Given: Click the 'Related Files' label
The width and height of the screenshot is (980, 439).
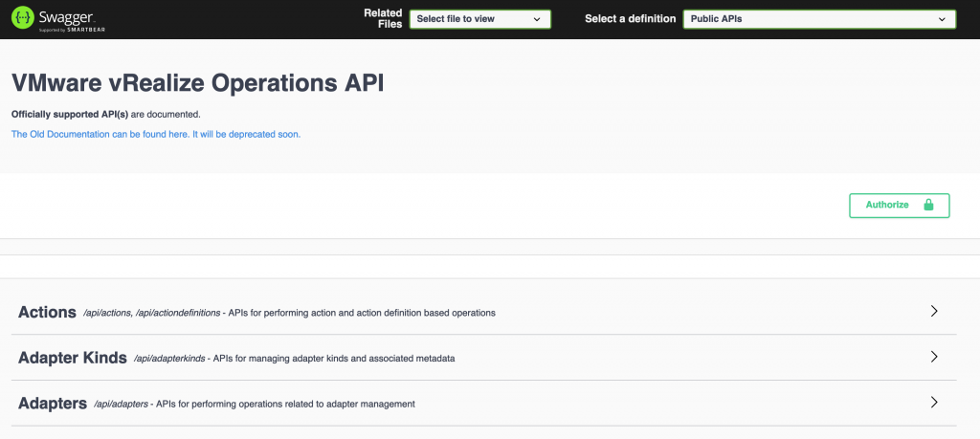Looking at the screenshot, I should pos(383,18).
